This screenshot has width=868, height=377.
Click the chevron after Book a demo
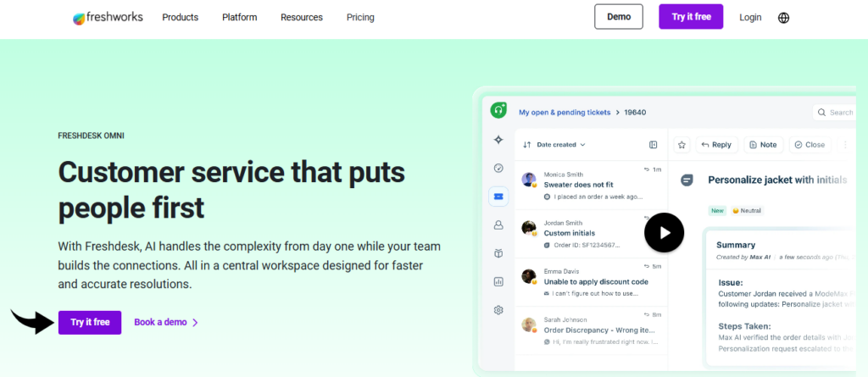coord(195,322)
